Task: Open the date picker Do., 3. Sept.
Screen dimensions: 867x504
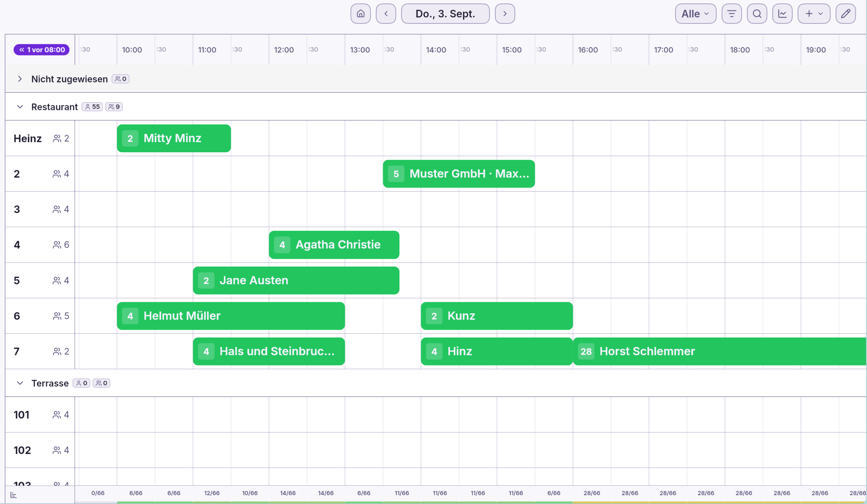Action: 445,14
